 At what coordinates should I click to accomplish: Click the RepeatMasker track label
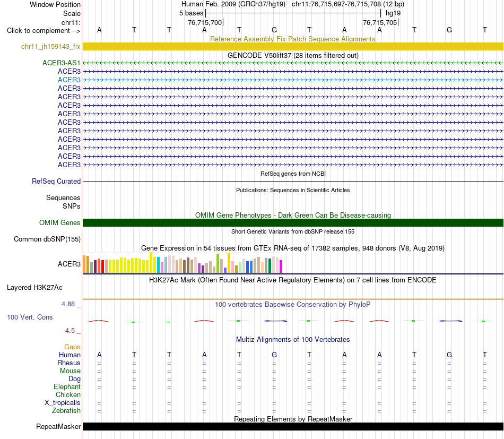[58, 426]
